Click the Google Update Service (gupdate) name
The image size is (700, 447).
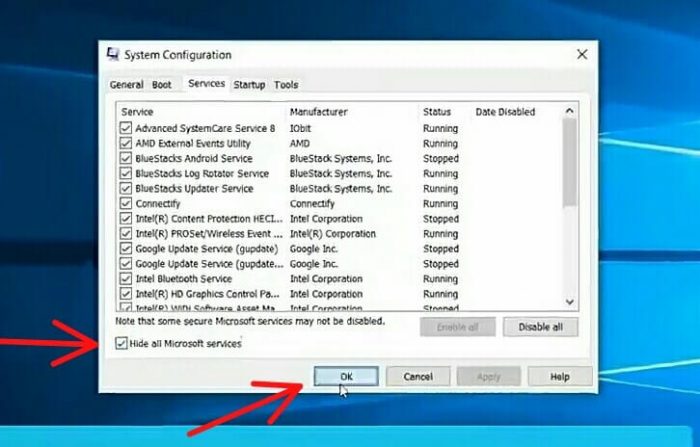[207, 249]
